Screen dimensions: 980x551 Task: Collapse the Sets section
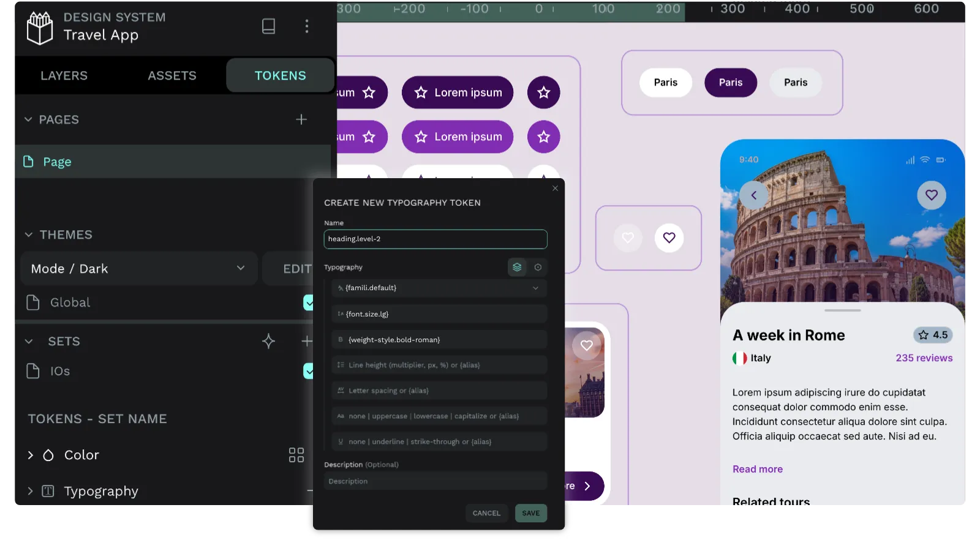pyautogui.click(x=28, y=341)
